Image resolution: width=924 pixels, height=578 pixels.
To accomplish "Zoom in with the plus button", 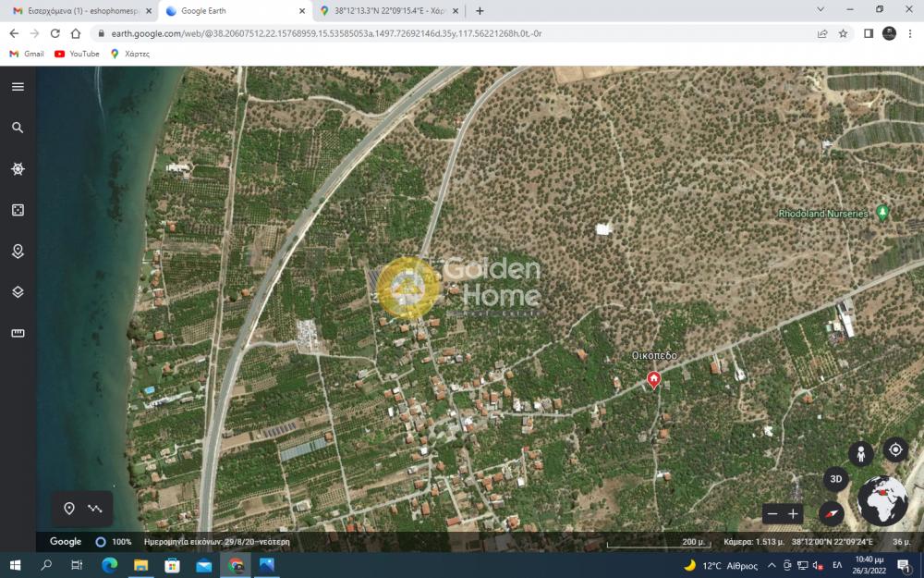I will coord(793,514).
